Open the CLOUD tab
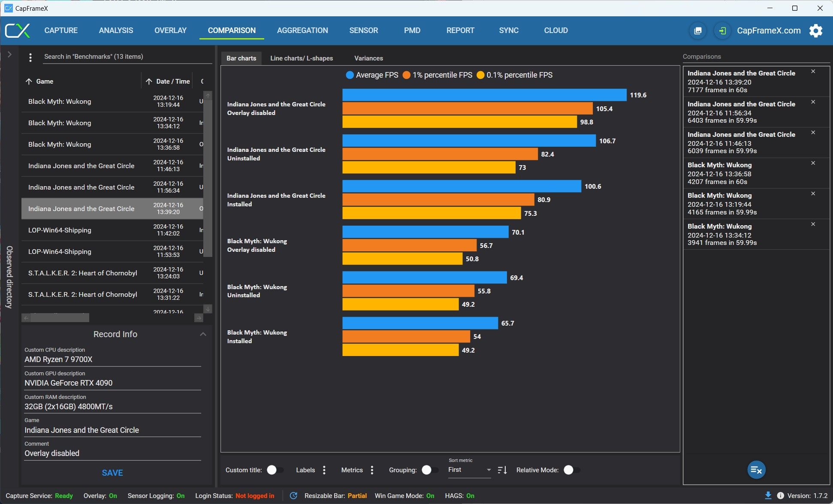 (x=556, y=30)
